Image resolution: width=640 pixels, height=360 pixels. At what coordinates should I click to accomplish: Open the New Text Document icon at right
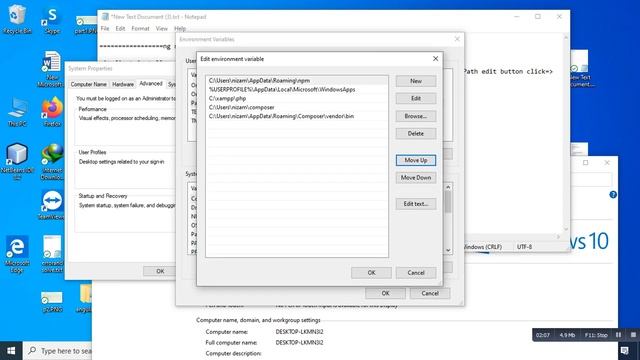tap(580, 69)
